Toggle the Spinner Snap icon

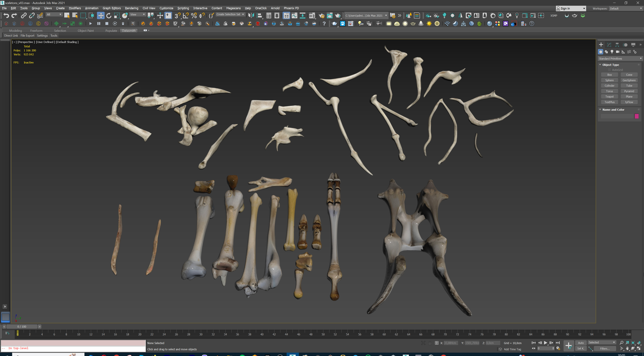point(202,15)
